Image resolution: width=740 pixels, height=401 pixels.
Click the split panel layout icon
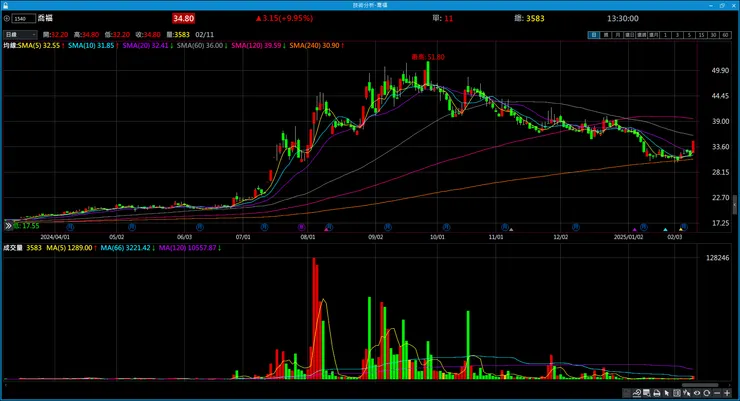[677, 393]
